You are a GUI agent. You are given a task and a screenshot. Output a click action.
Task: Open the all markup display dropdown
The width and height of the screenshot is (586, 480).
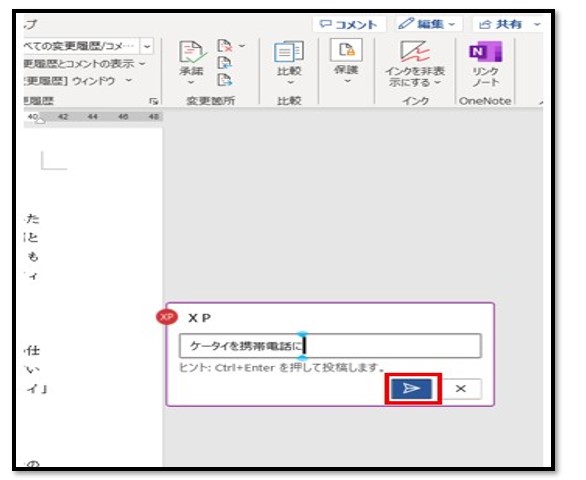(147, 46)
